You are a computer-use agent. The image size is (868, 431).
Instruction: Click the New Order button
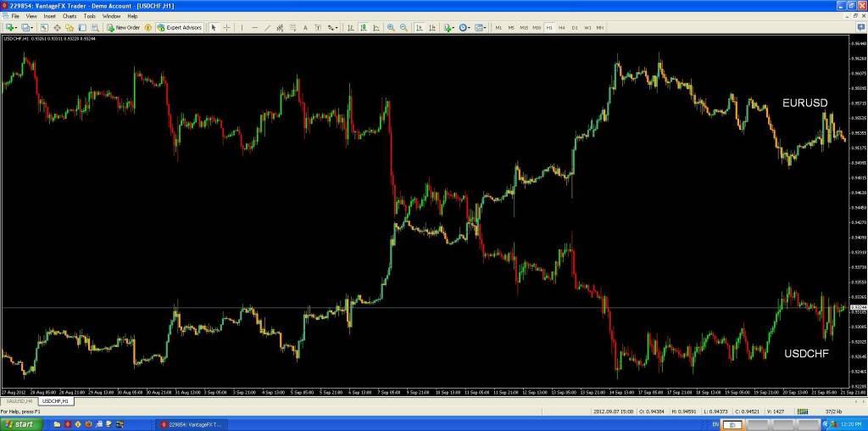(x=124, y=27)
